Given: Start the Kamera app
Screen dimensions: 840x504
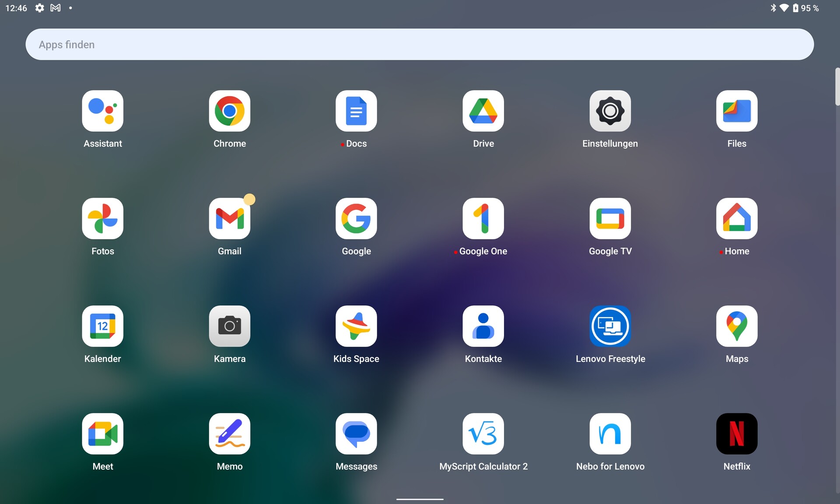Looking at the screenshot, I should [229, 326].
